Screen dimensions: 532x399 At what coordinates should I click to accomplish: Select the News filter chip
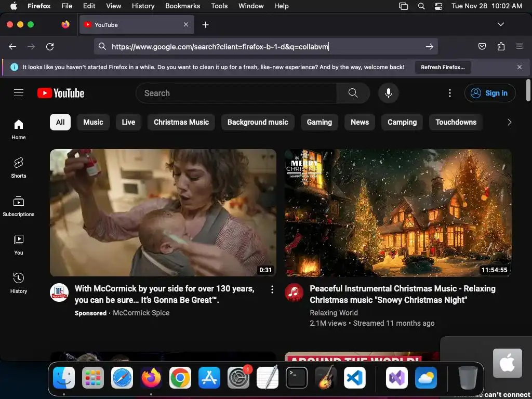click(360, 122)
